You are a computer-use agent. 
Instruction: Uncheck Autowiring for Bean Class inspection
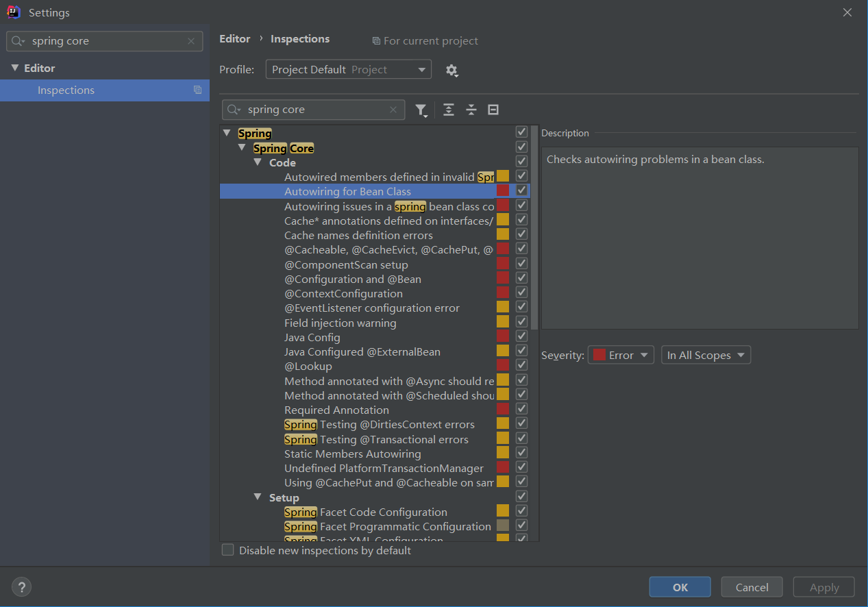(521, 190)
